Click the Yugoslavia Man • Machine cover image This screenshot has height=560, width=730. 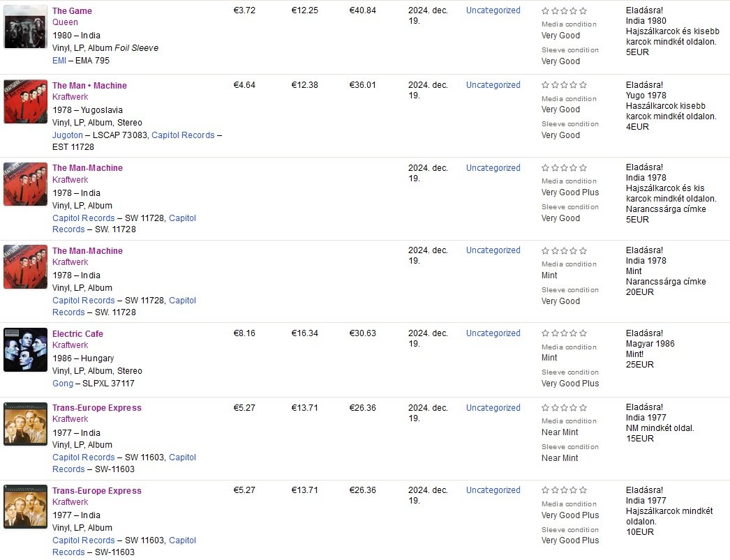tap(25, 101)
